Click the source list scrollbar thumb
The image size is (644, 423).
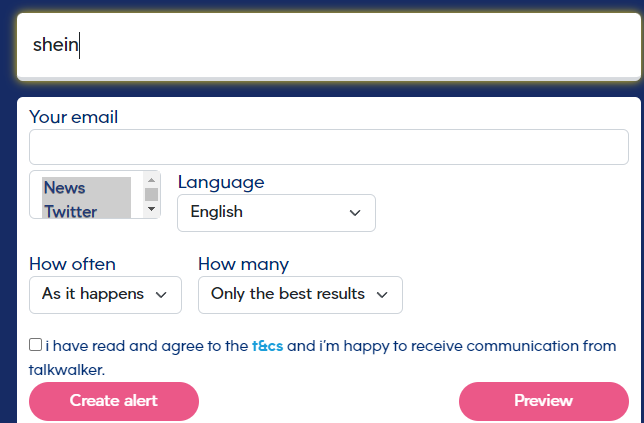(152, 194)
